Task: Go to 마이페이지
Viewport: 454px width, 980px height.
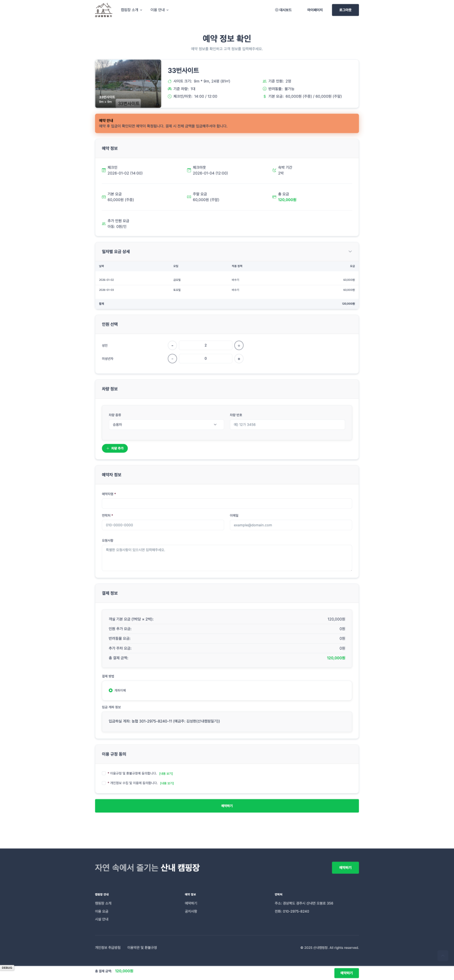Action: 315,10
